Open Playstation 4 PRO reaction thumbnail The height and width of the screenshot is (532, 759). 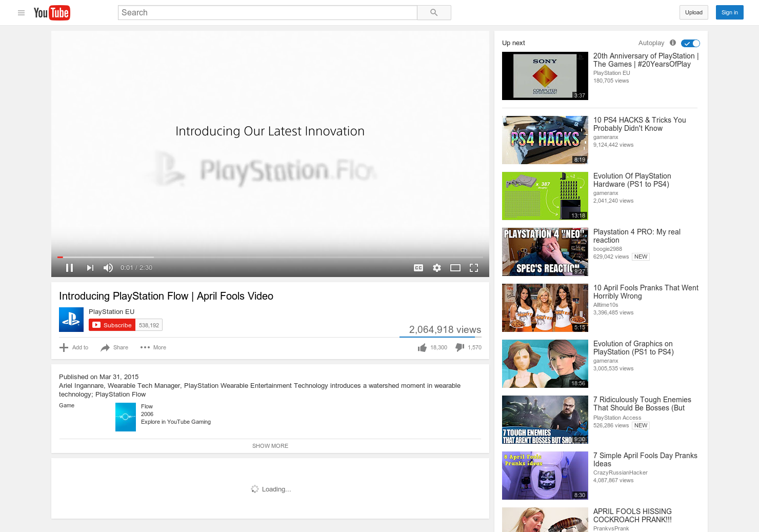click(x=545, y=252)
